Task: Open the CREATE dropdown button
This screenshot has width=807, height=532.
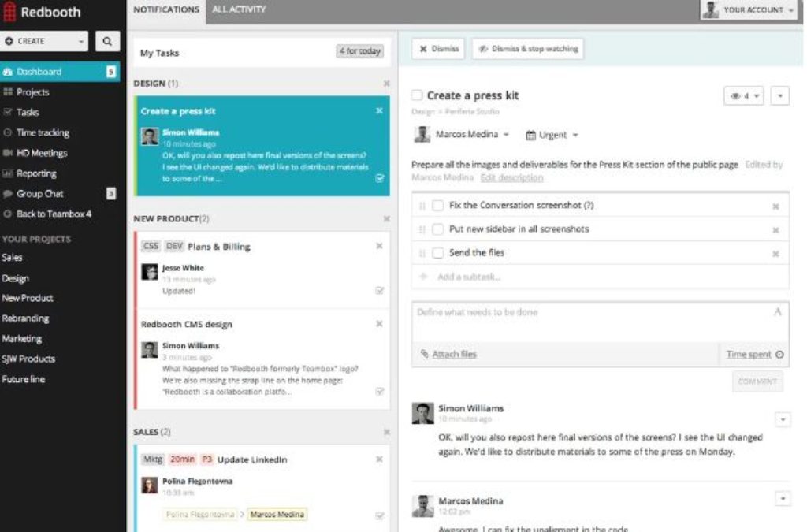Action: click(44, 41)
